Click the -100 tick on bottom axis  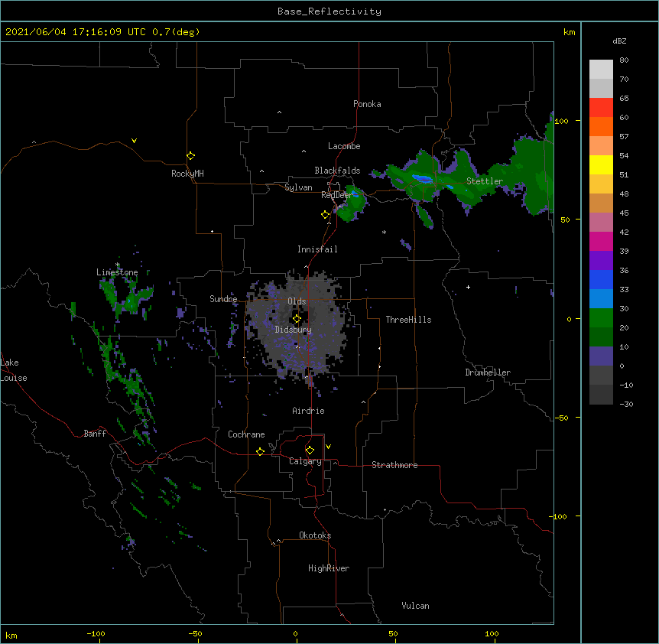[96, 633]
